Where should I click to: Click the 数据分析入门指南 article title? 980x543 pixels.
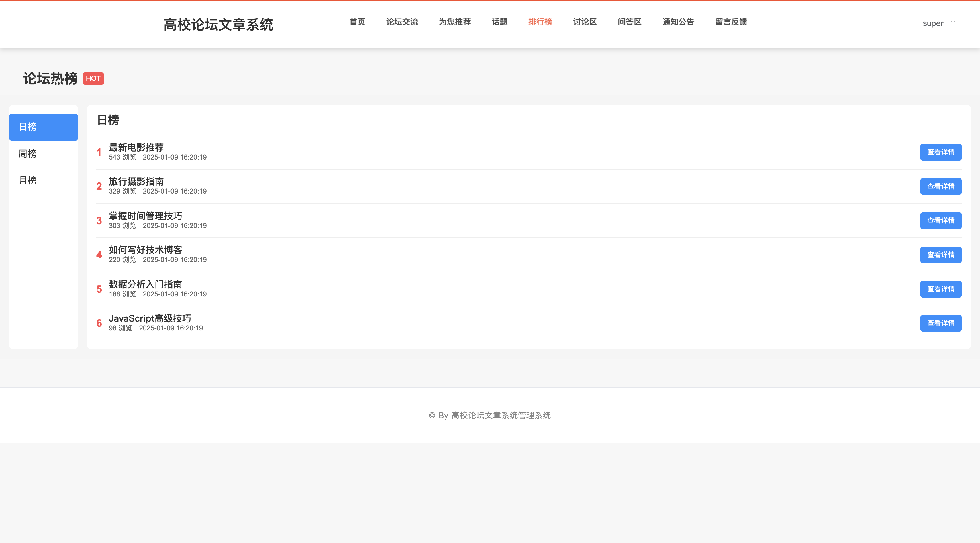point(145,284)
